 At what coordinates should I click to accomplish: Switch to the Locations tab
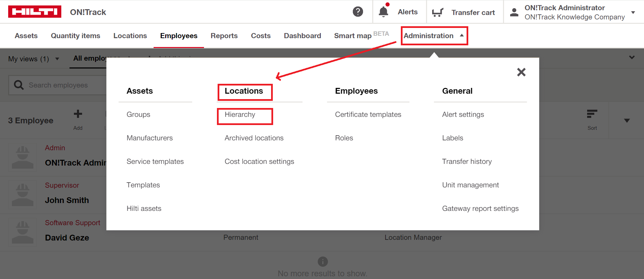click(130, 36)
